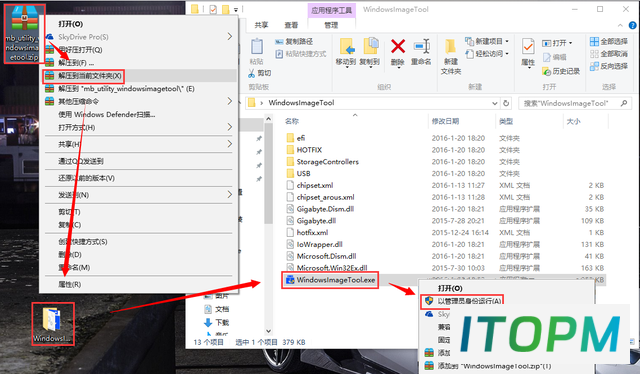Screen dimensions: 640x374
Task: Expand Other compression commands (其他压缩命令) submenu
Action: pos(230,101)
